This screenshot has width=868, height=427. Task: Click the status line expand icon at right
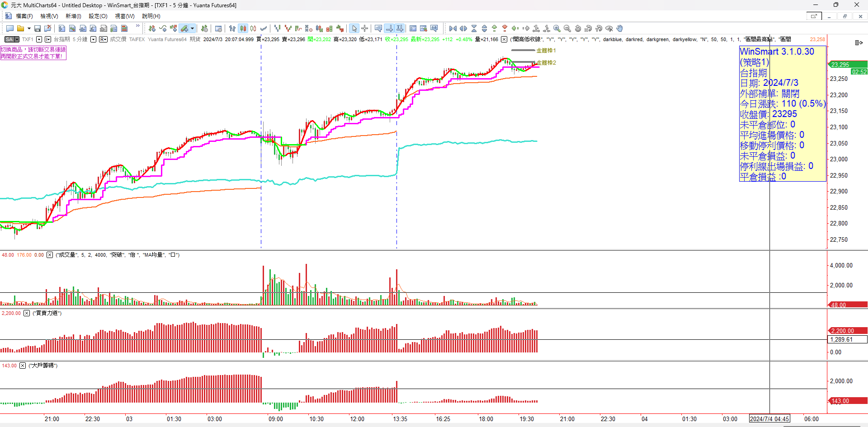[x=859, y=42]
